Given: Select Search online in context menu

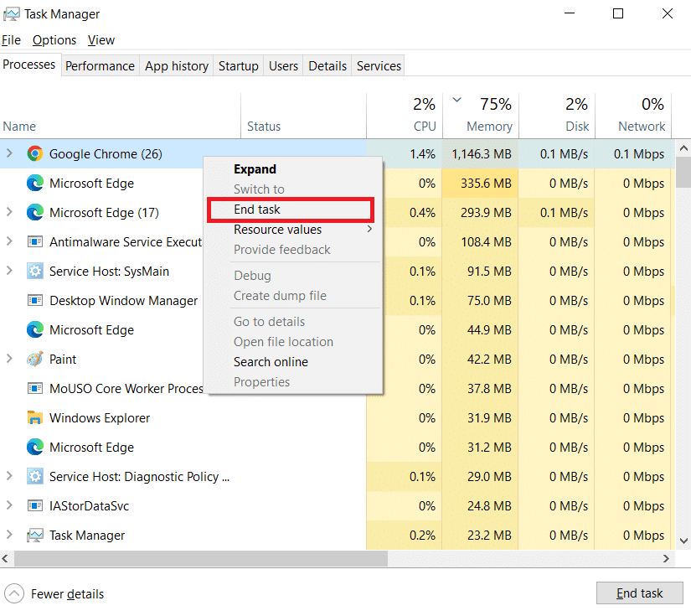Looking at the screenshot, I should coord(271,362).
